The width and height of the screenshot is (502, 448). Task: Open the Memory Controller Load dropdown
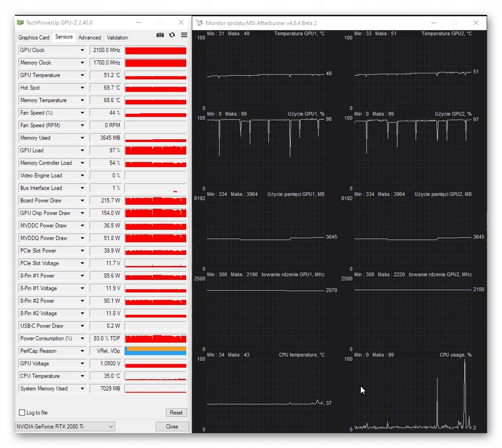coord(82,163)
